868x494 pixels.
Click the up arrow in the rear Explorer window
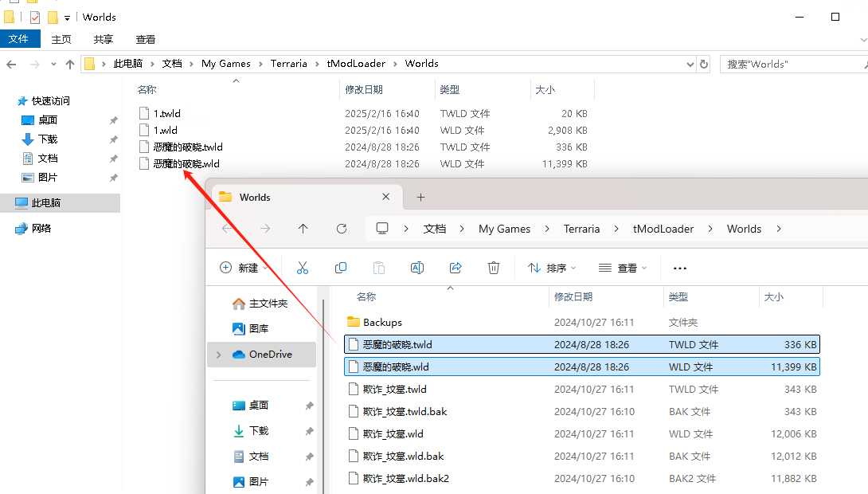tap(70, 65)
